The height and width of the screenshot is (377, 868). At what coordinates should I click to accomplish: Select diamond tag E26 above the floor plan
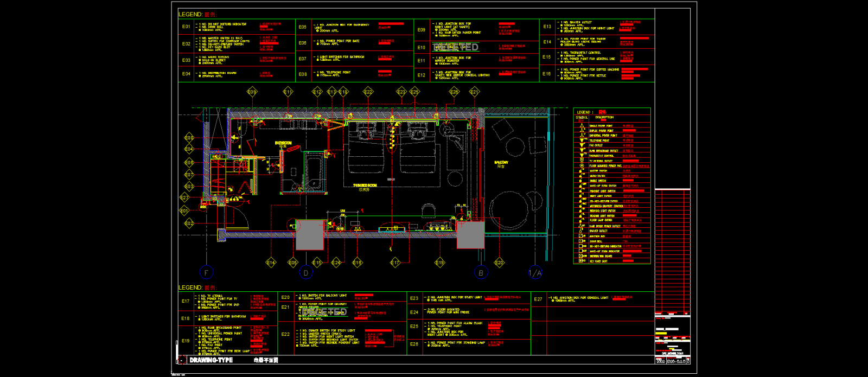tap(454, 92)
